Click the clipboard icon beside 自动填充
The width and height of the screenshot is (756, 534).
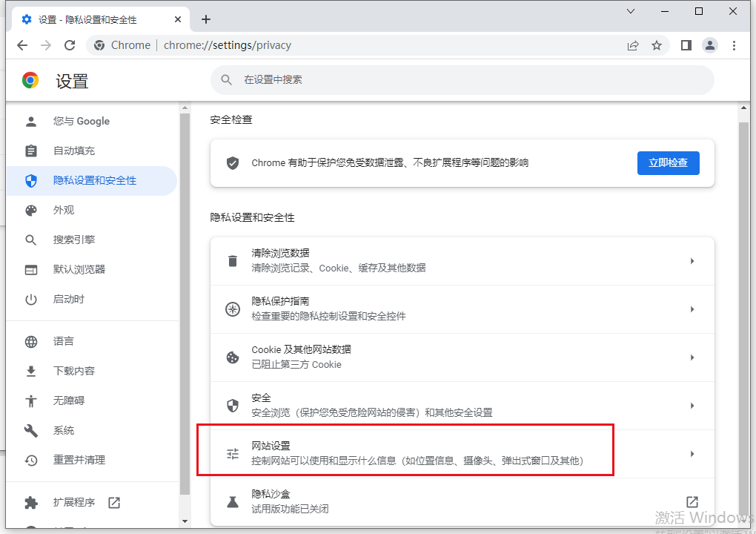pyautogui.click(x=31, y=151)
